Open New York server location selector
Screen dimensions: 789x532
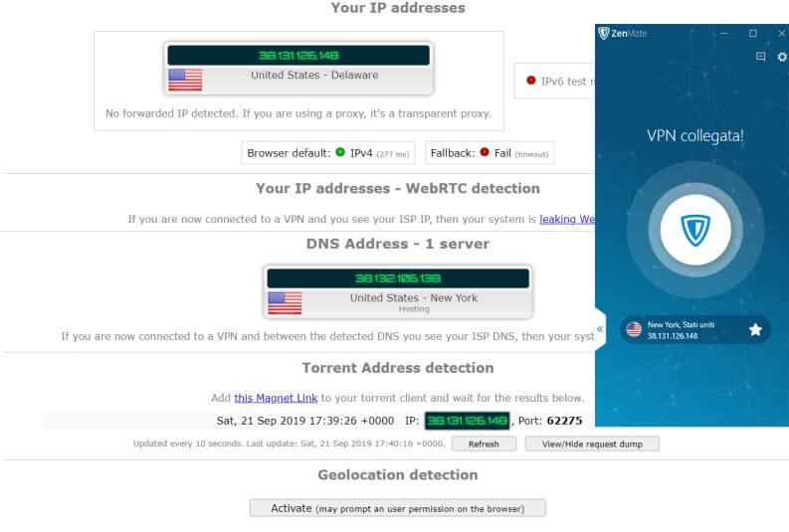pyautogui.click(x=695, y=330)
